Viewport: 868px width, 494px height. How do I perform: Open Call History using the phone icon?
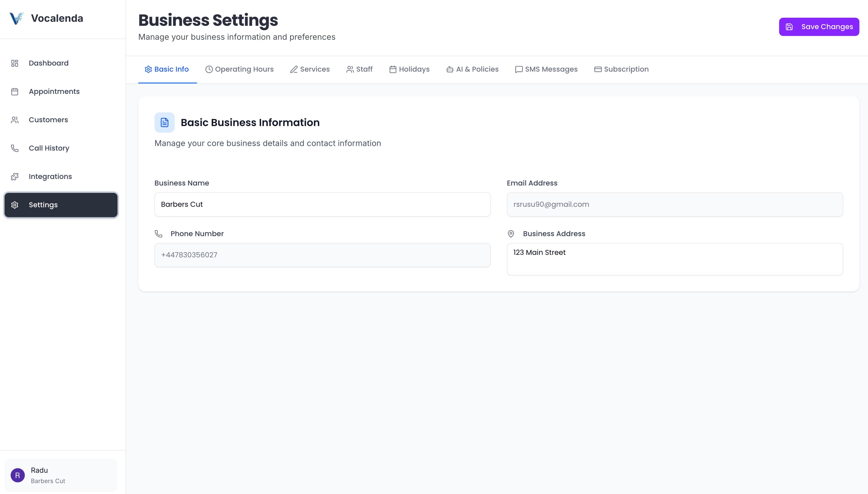(15, 148)
